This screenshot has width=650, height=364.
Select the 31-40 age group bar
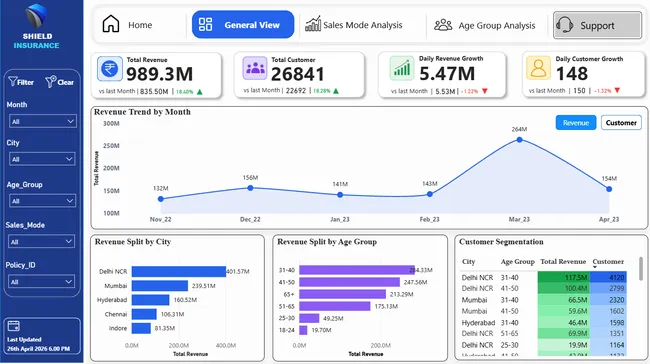click(357, 270)
